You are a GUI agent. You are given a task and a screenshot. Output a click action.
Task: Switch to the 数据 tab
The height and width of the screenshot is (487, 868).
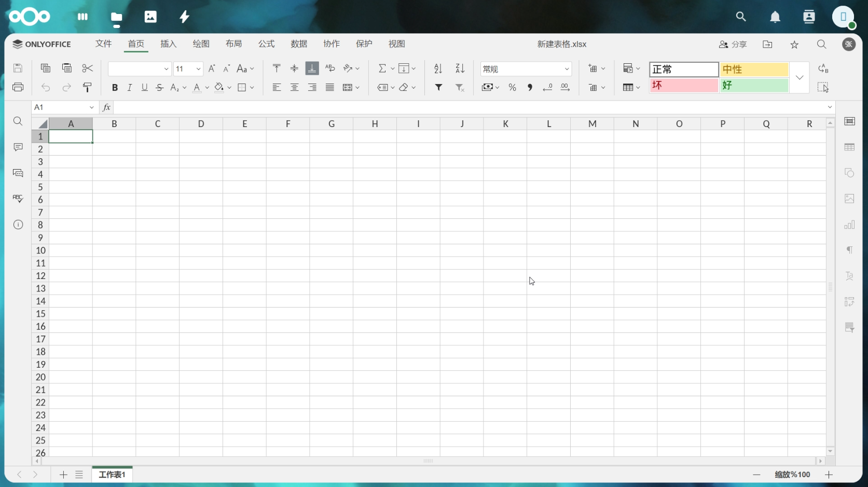299,44
